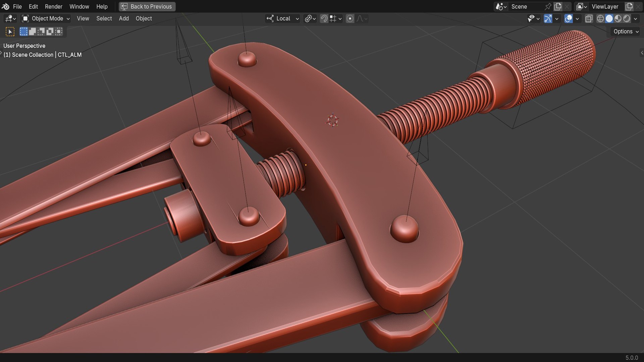The image size is (644, 362).
Task: Switch to Material Preview shading
Action: (x=618, y=18)
